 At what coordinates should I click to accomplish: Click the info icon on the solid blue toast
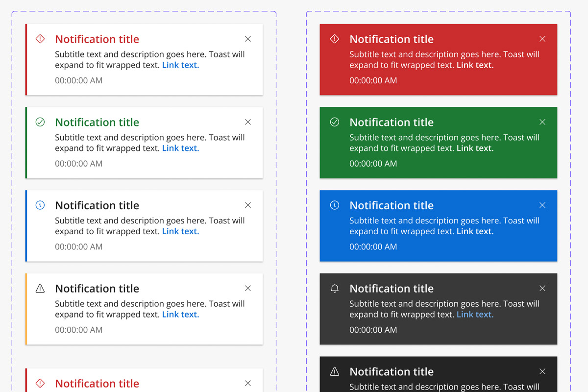(x=335, y=205)
